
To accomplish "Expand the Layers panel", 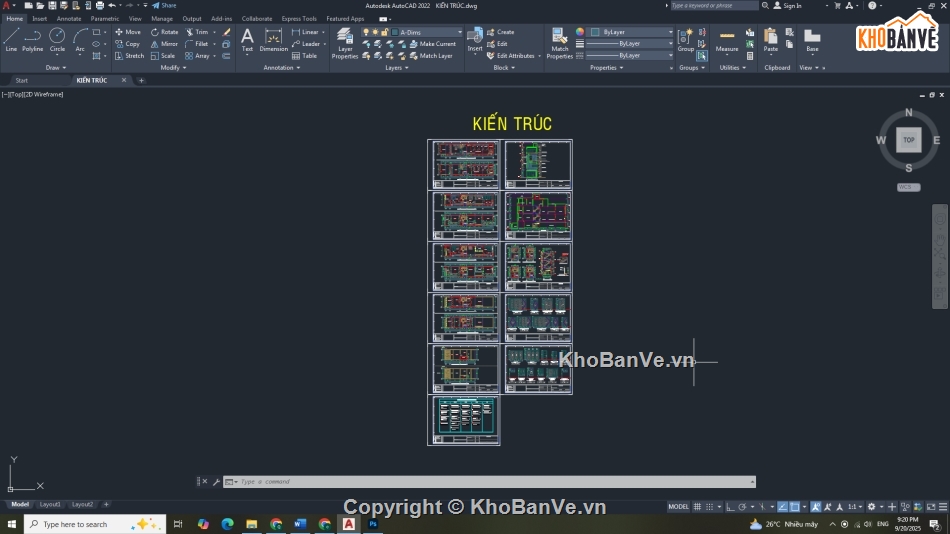I will tap(397, 68).
